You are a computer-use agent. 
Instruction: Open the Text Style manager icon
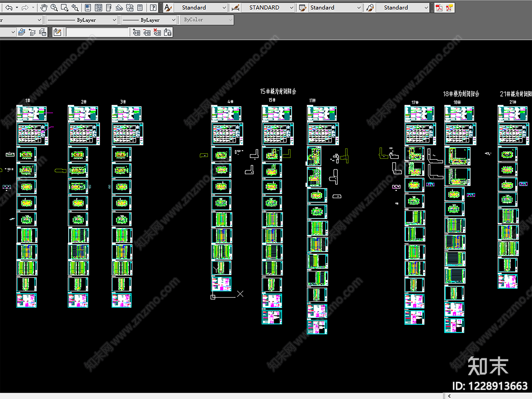point(168,7)
